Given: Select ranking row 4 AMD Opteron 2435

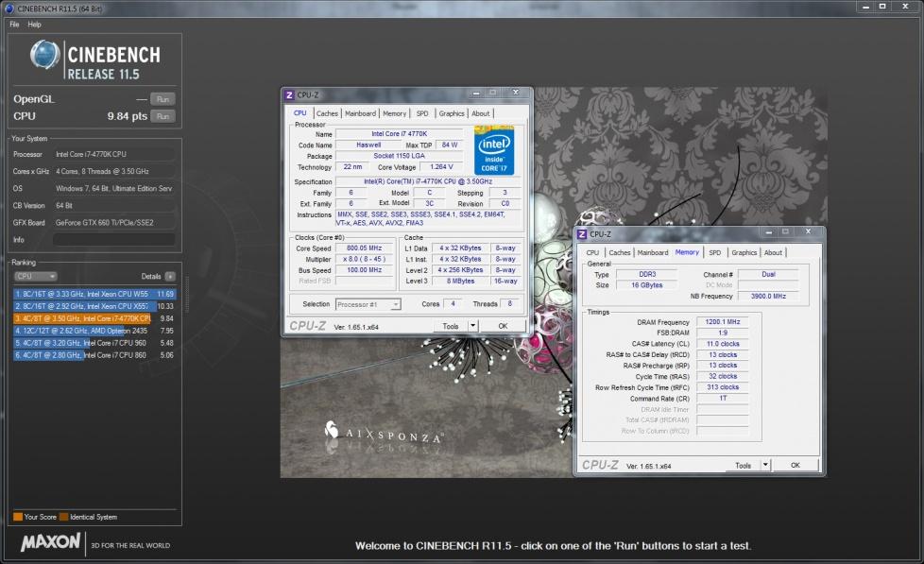Looking at the screenshot, I should (x=94, y=331).
